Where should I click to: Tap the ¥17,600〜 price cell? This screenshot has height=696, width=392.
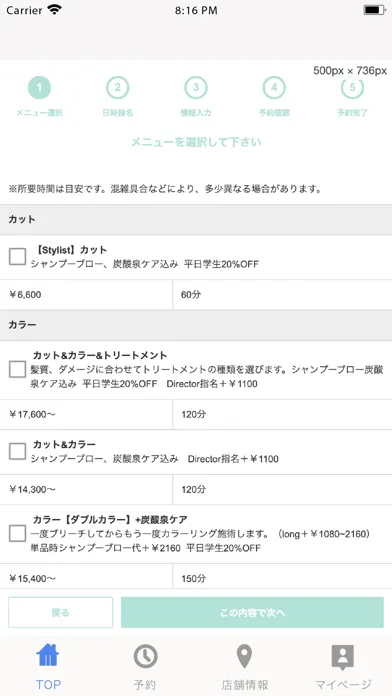point(86,415)
